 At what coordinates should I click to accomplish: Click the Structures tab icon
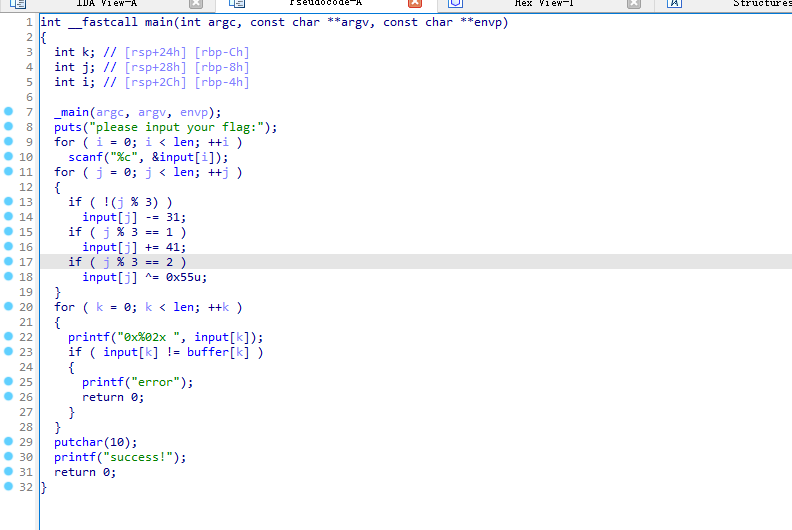tap(674, 4)
